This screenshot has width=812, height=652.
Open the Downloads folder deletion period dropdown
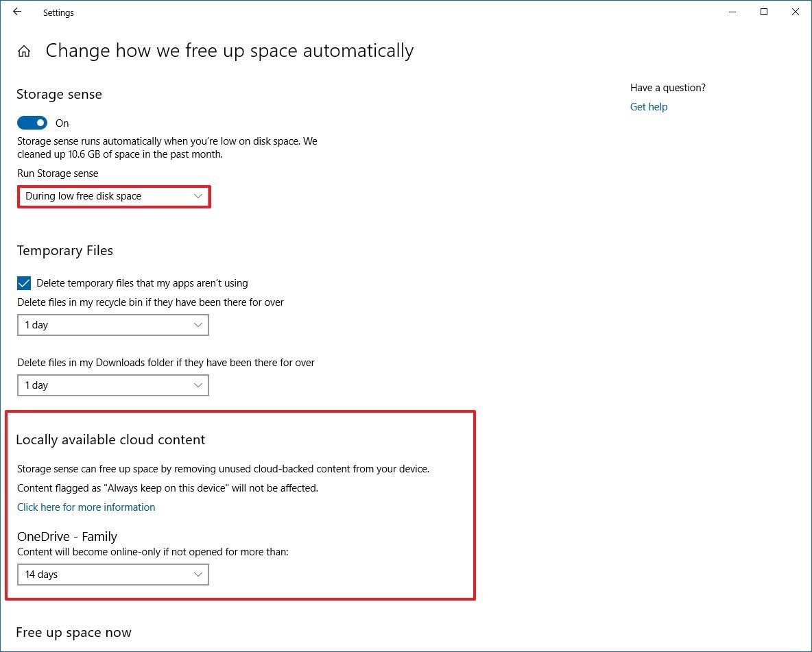[x=113, y=385]
